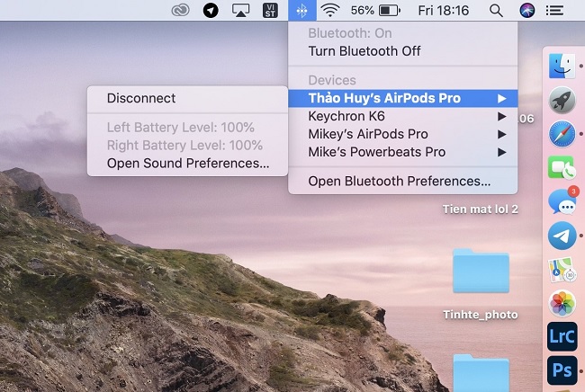This screenshot has height=392, width=585.
Task: Close the Bluetooth menu bar icon
Action: pyautogui.click(x=302, y=11)
